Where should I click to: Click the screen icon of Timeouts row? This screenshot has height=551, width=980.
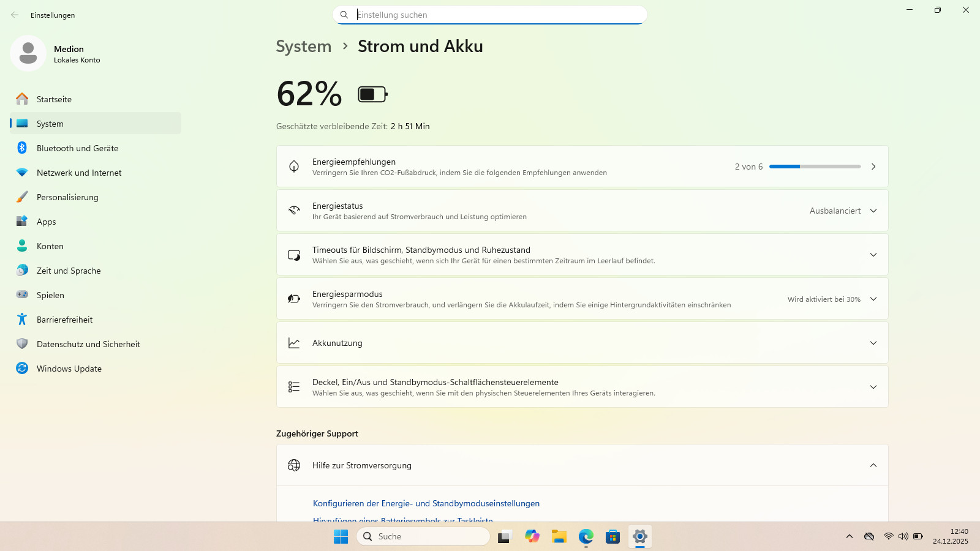(294, 255)
